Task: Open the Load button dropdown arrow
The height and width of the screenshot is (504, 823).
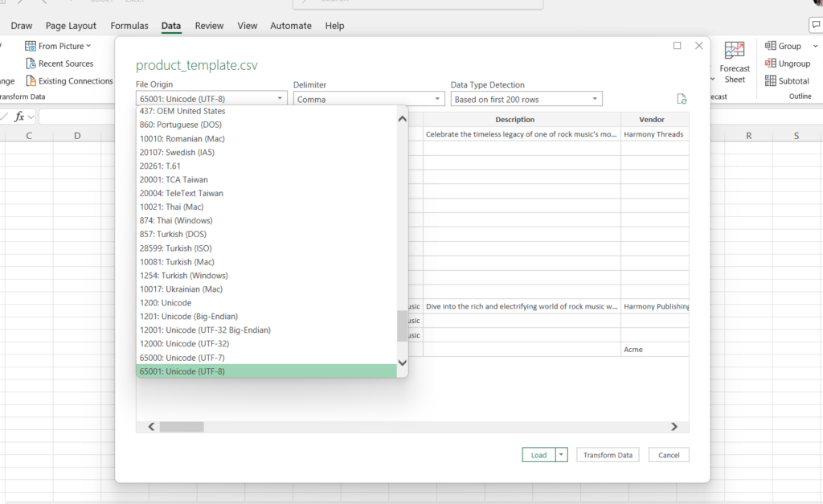Action: (x=561, y=455)
